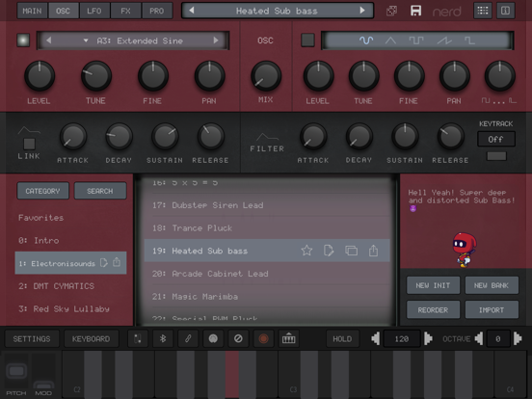Toggle the HOLD button
The height and width of the screenshot is (399, 532).
pyautogui.click(x=342, y=338)
